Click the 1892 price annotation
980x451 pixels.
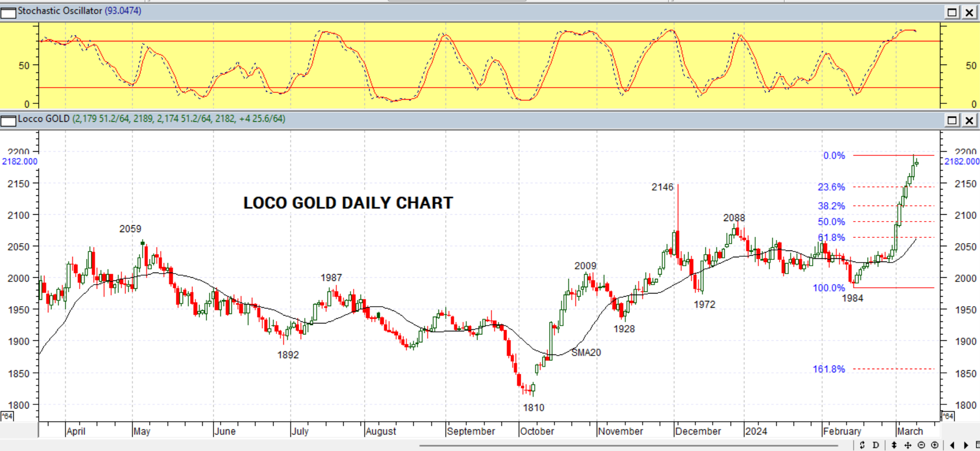pos(288,354)
